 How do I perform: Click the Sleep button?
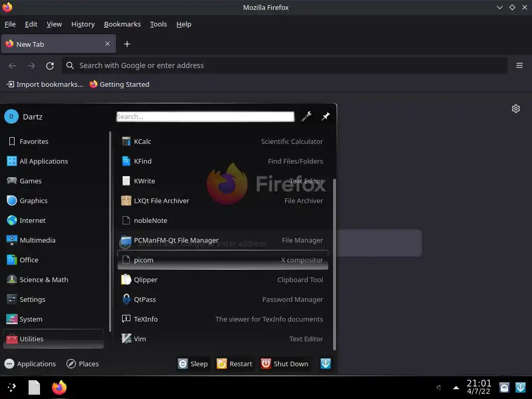coord(193,364)
